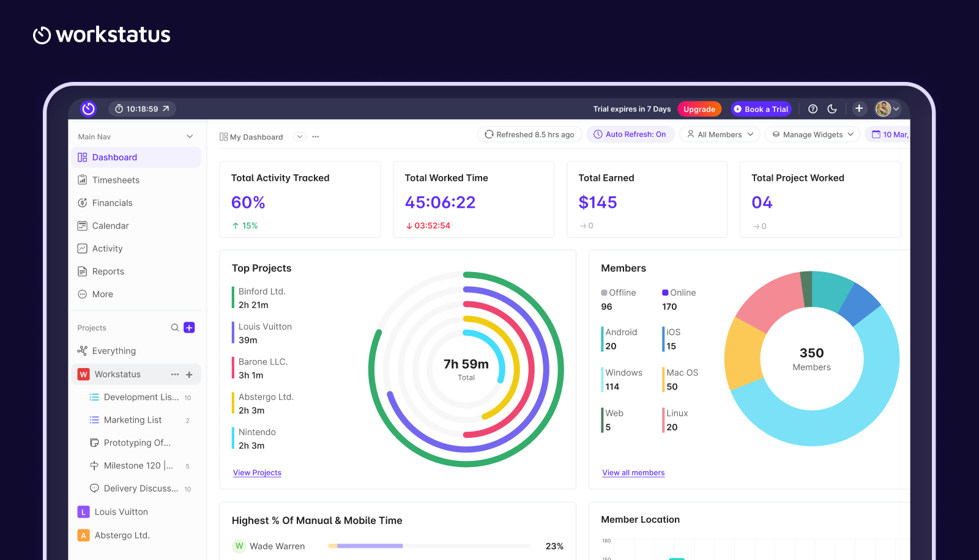Click the Upgrade button

click(x=699, y=109)
